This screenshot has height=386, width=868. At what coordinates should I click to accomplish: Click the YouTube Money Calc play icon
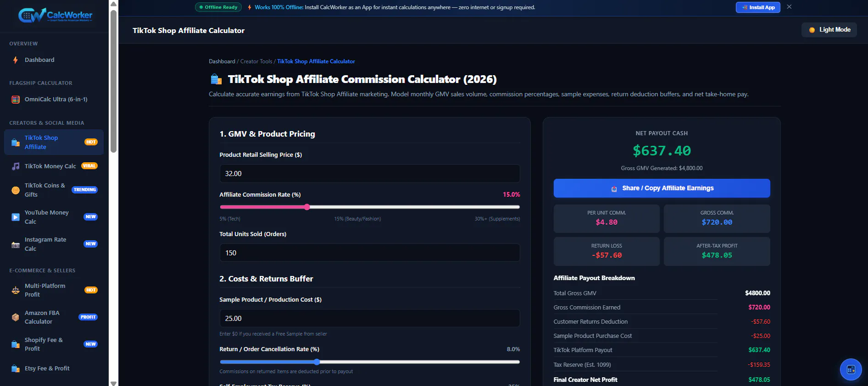(16, 217)
